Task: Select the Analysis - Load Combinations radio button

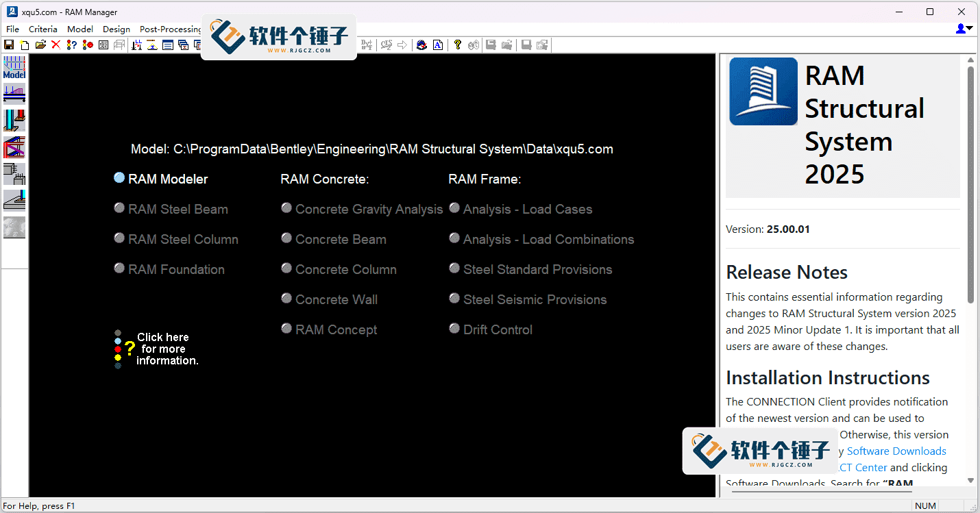Action: [x=454, y=238]
